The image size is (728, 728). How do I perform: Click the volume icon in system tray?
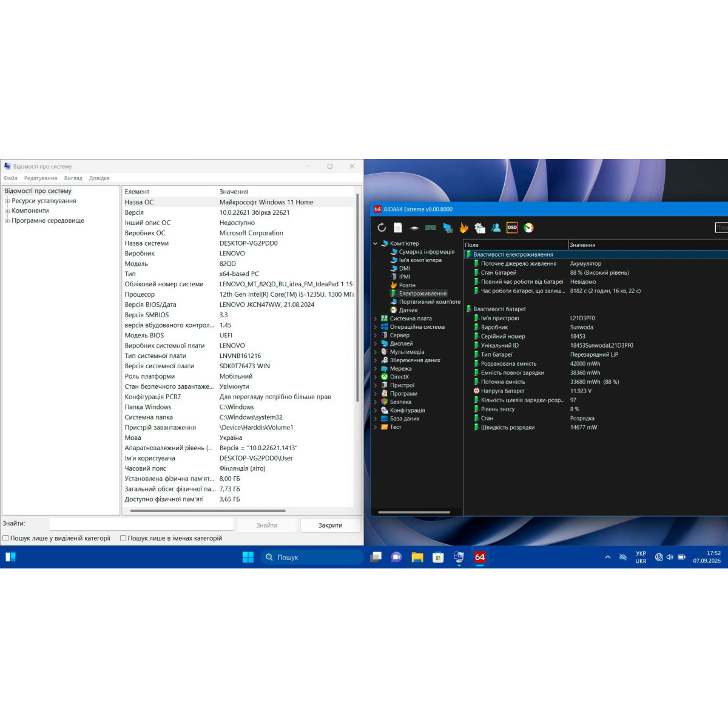[x=670, y=557]
